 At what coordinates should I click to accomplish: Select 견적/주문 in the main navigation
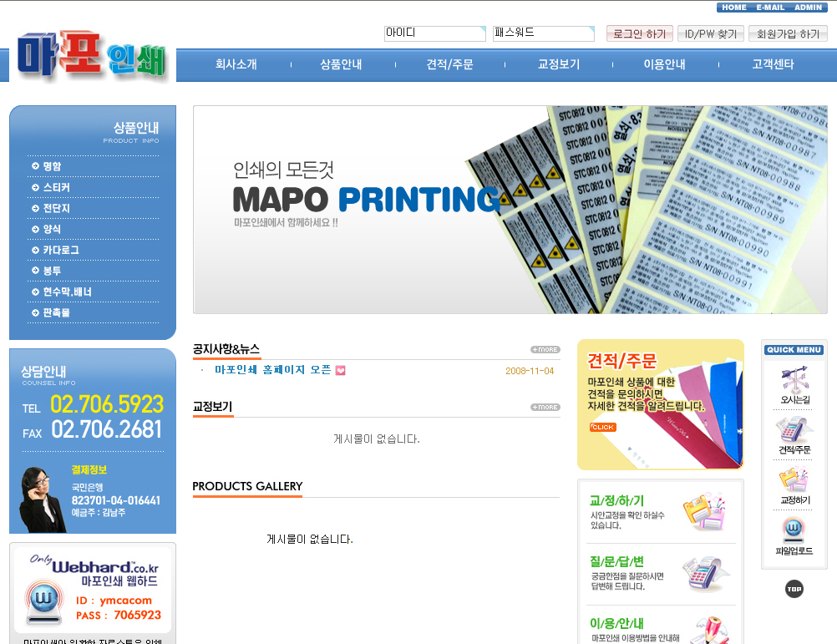click(x=450, y=64)
